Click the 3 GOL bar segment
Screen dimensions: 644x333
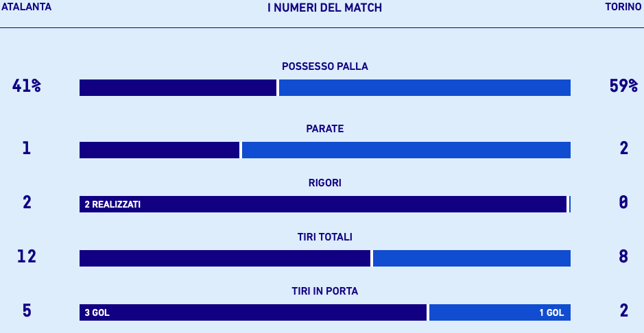[x=252, y=312]
